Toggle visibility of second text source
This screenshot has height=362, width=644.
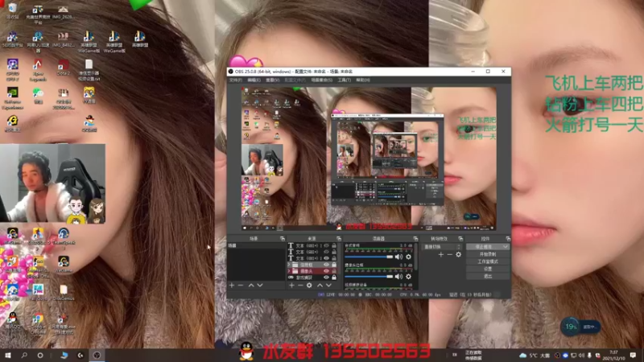pos(326,252)
